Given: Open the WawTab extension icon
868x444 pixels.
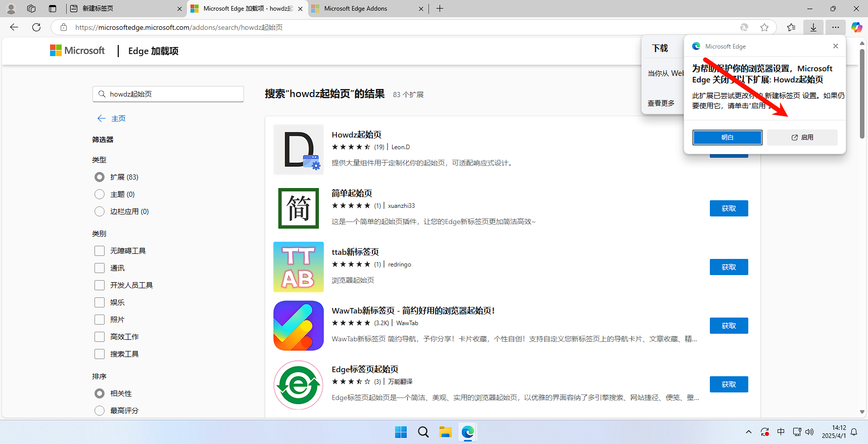Looking at the screenshot, I should [x=299, y=326].
